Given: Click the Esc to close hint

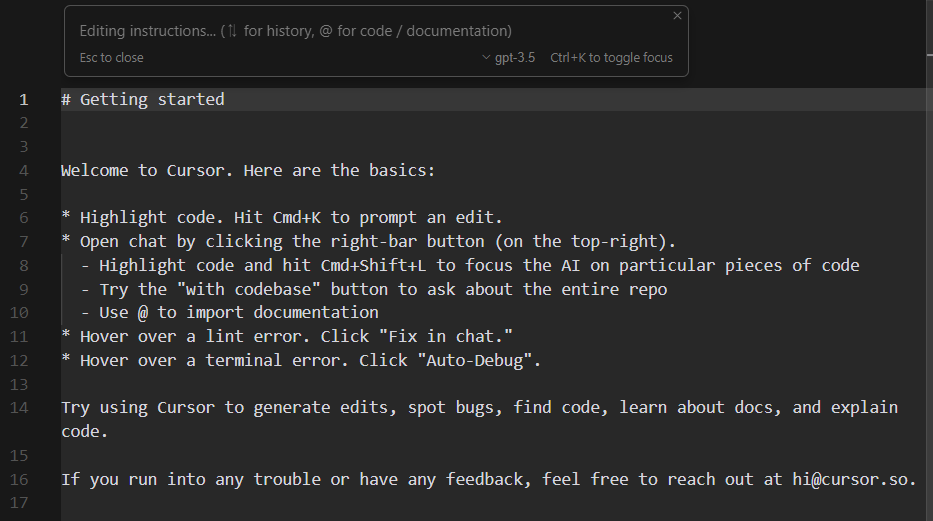Looking at the screenshot, I should click(111, 58).
